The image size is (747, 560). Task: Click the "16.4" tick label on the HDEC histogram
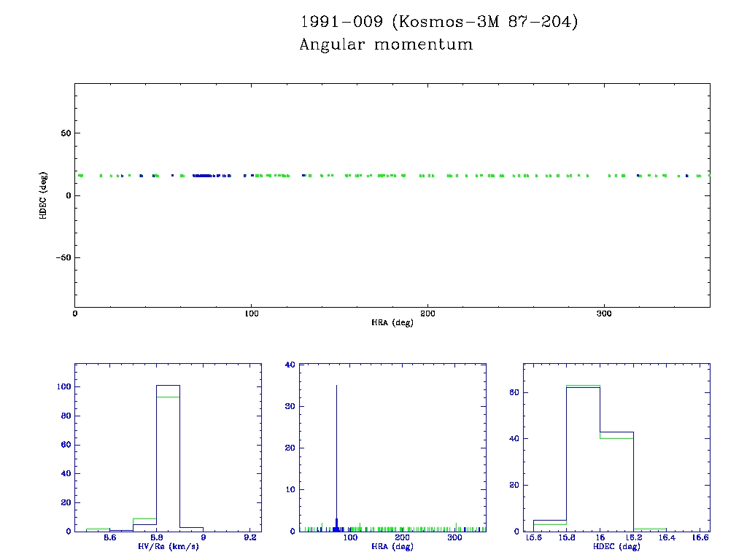[667, 538]
